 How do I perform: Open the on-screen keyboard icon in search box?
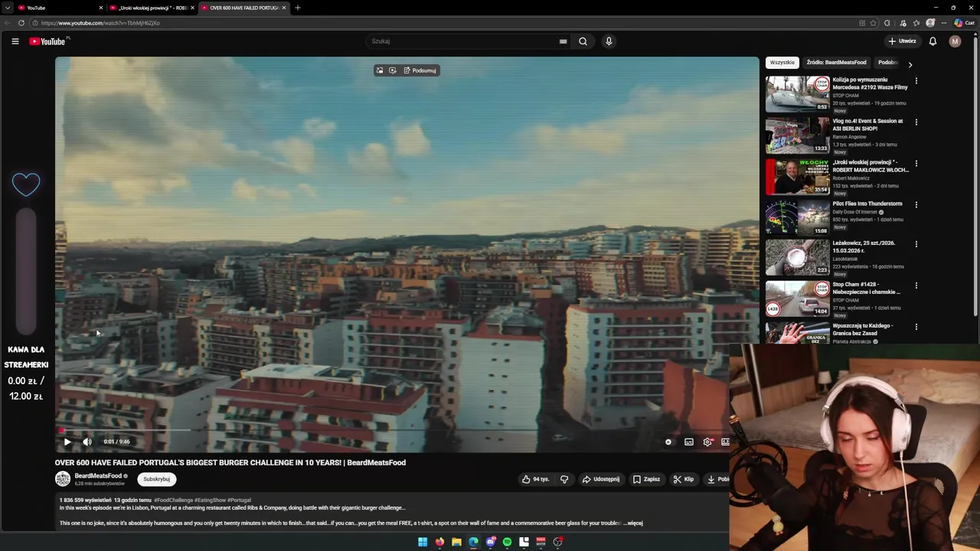click(563, 41)
